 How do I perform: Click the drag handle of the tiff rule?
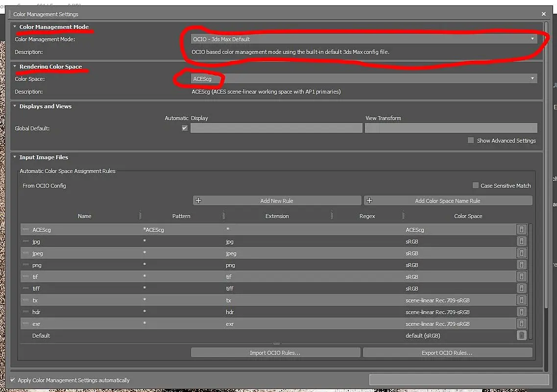point(25,288)
